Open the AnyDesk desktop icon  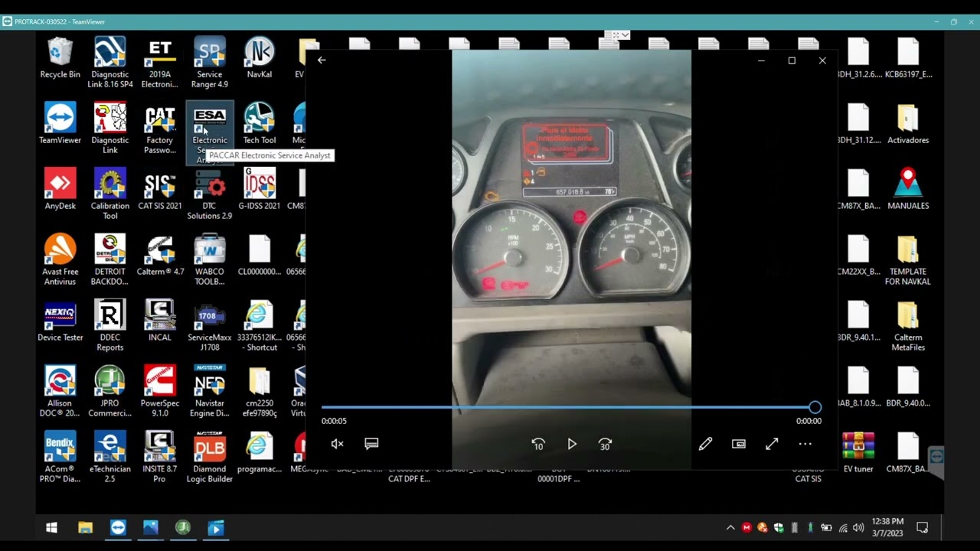[60, 190]
